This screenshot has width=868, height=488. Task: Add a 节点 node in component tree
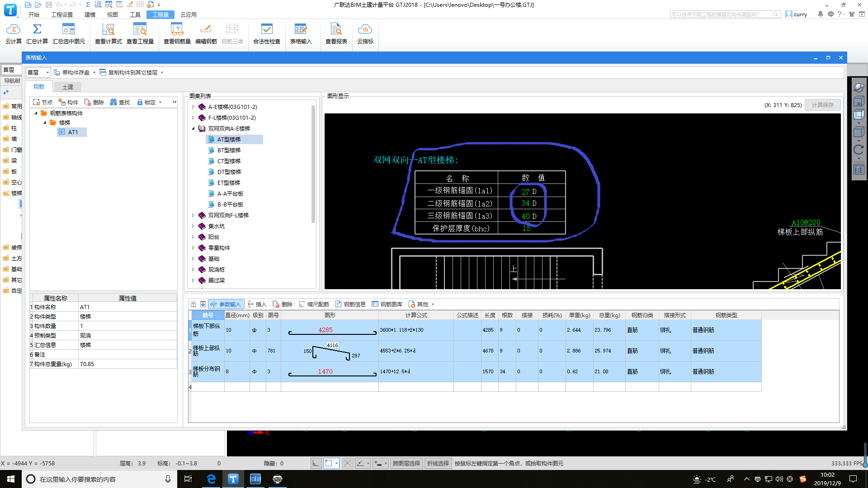click(x=43, y=102)
